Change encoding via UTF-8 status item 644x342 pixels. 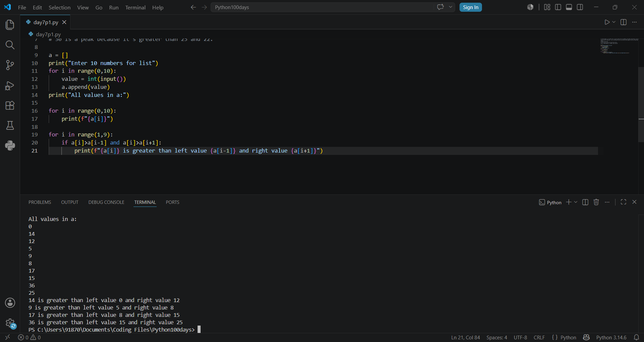520,337
